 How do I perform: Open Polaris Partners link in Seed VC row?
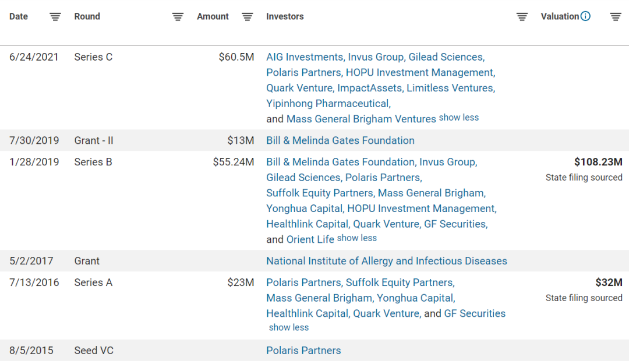pos(303,351)
